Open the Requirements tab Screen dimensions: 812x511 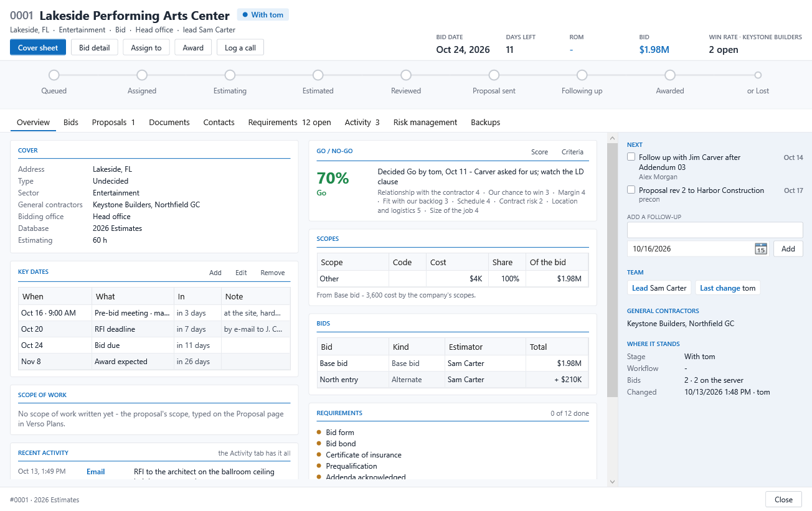pyautogui.click(x=290, y=123)
